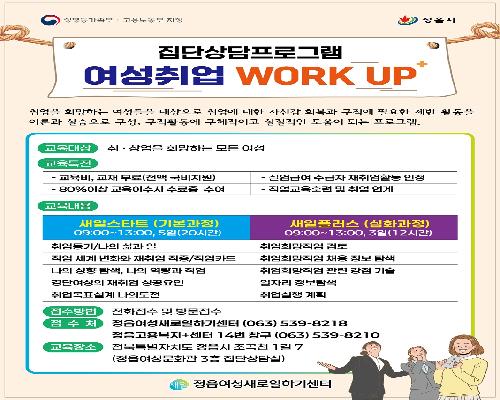Select the green 교육내용 label
The height and width of the screenshot is (400, 500).
point(68,206)
